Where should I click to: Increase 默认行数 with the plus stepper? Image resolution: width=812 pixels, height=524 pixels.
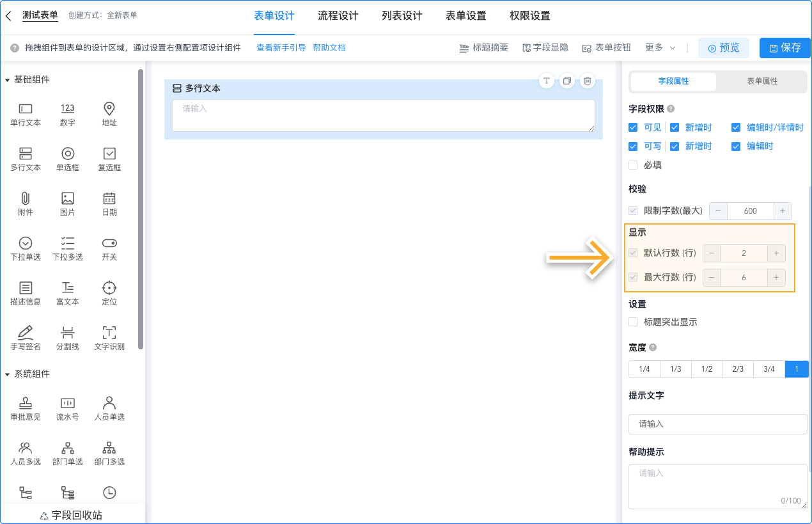click(776, 253)
